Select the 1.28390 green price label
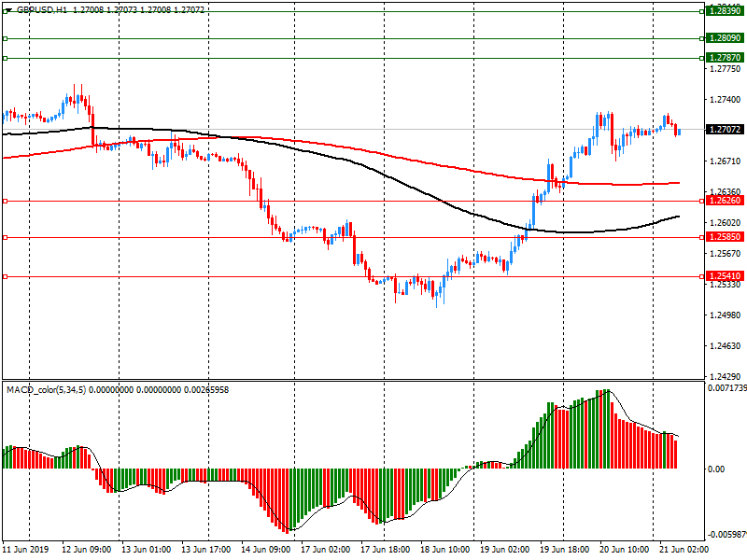The image size is (747, 560). pyautogui.click(x=725, y=11)
